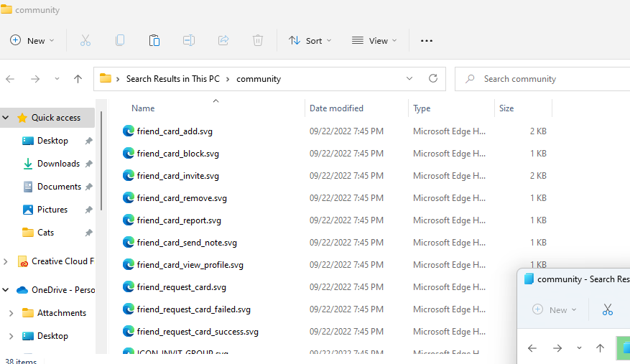Image resolution: width=630 pixels, height=364 pixels.
Task: Sort by Date modified column header
Action: tap(336, 108)
